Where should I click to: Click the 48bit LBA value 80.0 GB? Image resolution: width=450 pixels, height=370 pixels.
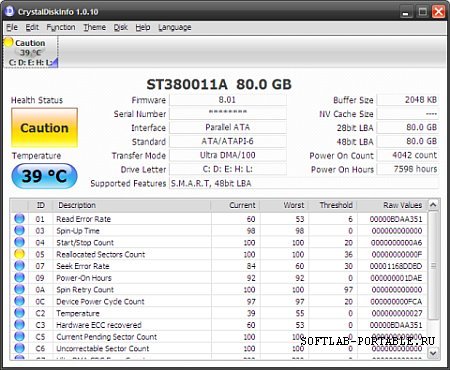tap(407, 141)
